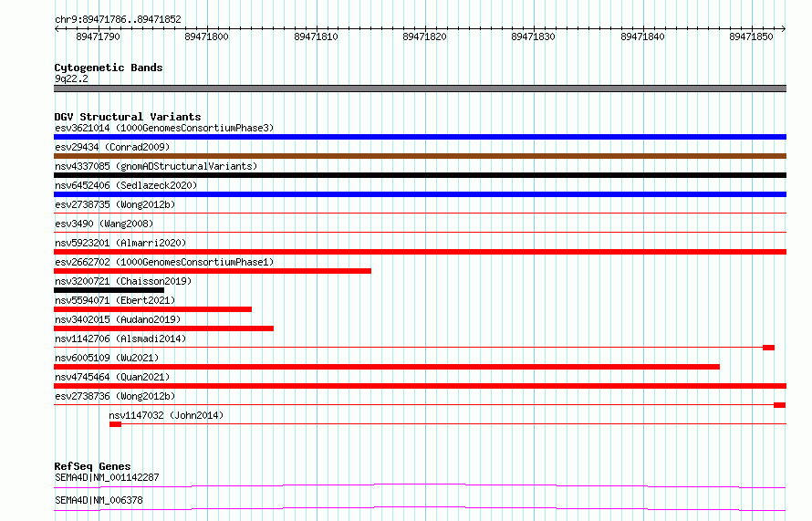The height and width of the screenshot is (521, 812).
Task: Select the nsv6005109 Wu2021 red bar
Action: pos(387,367)
